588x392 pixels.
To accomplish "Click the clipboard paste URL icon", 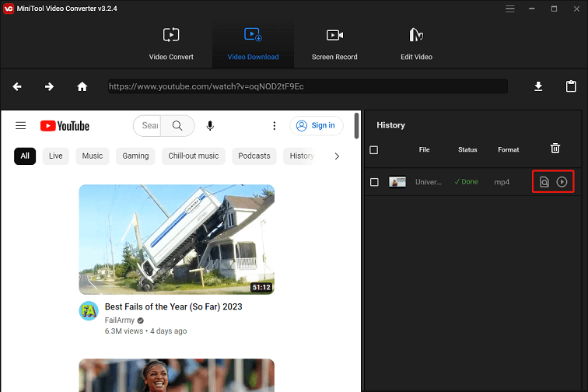I will 571,86.
